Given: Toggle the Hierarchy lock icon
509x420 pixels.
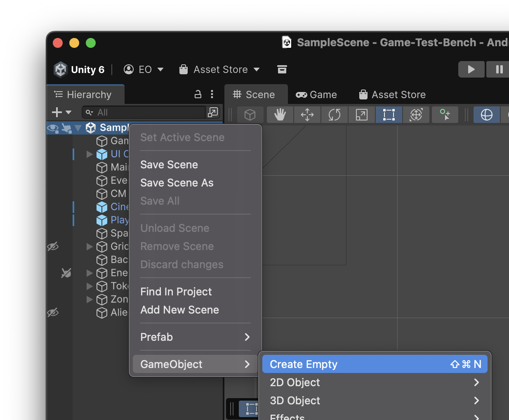Looking at the screenshot, I should (x=198, y=94).
